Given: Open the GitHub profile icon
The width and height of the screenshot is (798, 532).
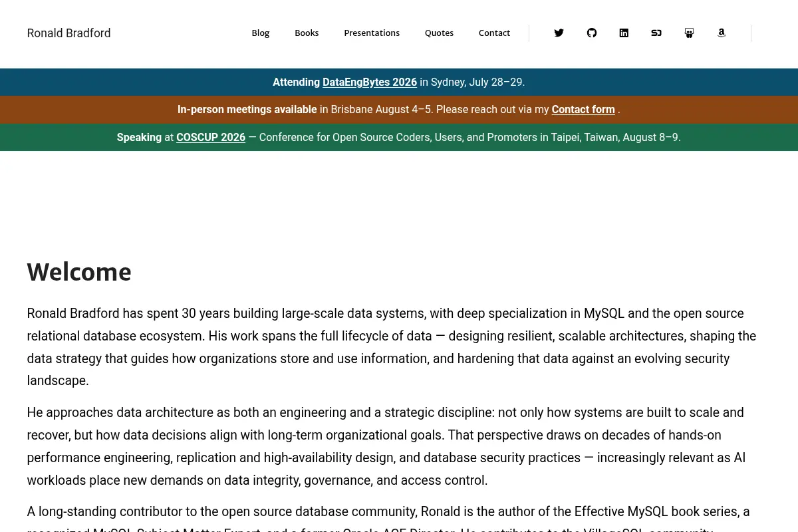Looking at the screenshot, I should (592, 33).
